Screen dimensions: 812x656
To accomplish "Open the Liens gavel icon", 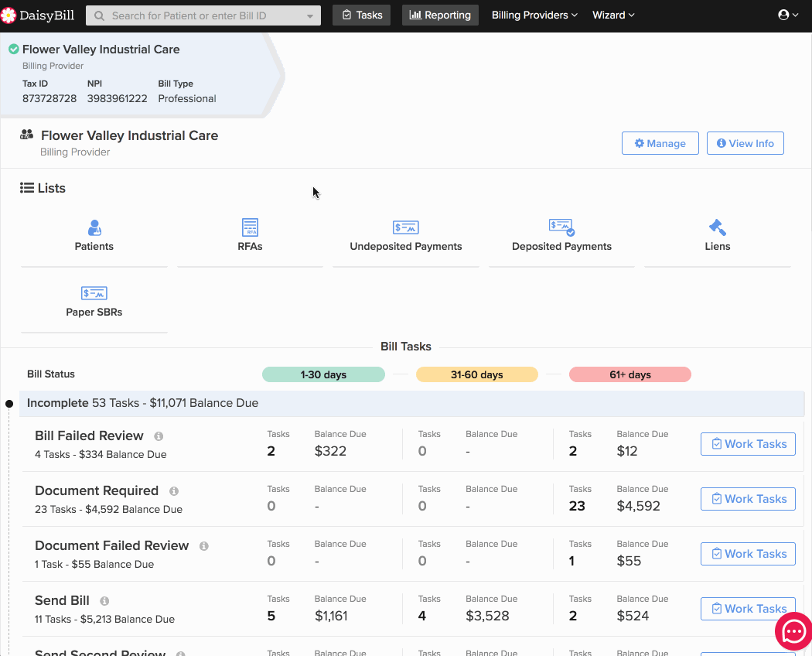I will pos(717,227).
